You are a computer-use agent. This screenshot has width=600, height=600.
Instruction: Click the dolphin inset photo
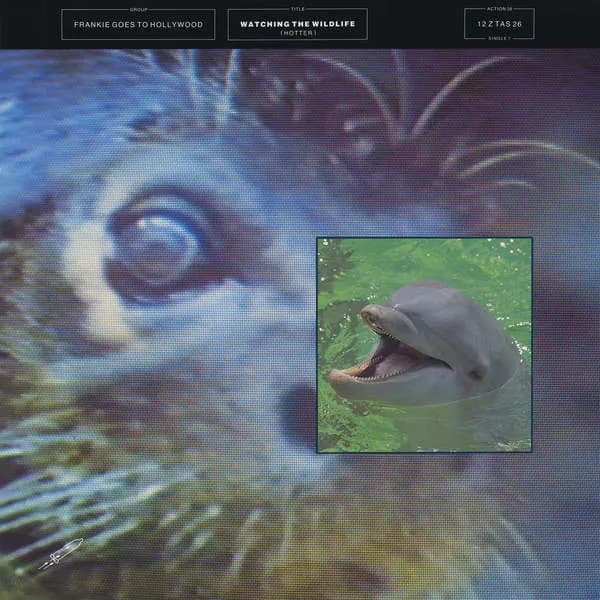(424, 344)
